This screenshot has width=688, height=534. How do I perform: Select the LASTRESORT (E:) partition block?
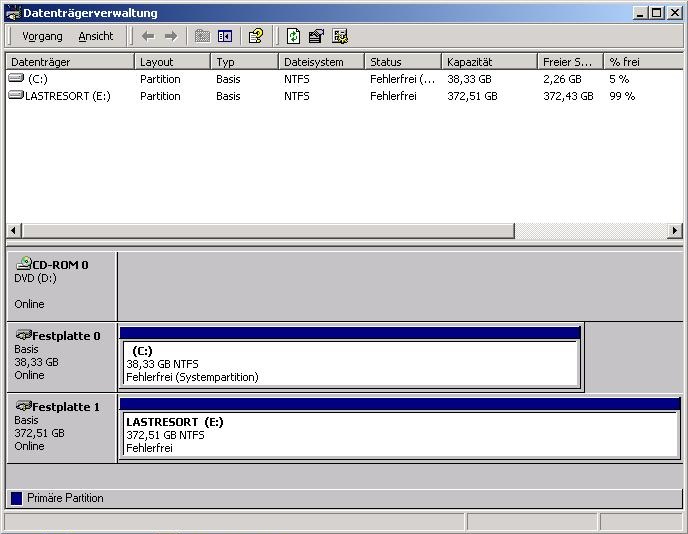click(x=400, y=429)
